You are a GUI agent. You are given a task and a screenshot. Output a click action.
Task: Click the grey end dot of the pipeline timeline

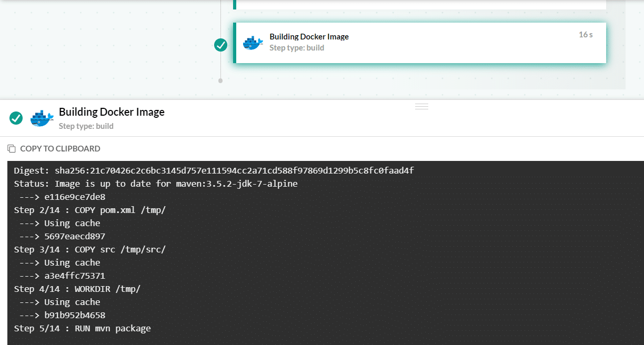click(220, 80)
